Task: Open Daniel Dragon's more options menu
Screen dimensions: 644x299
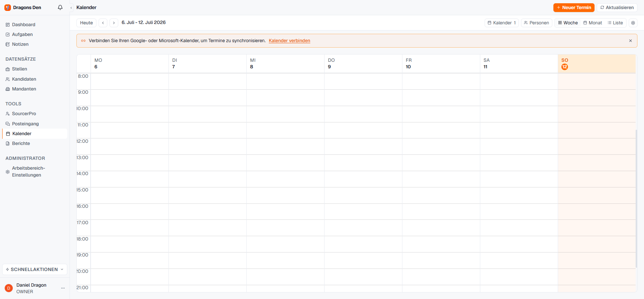Action: [63, 288]
